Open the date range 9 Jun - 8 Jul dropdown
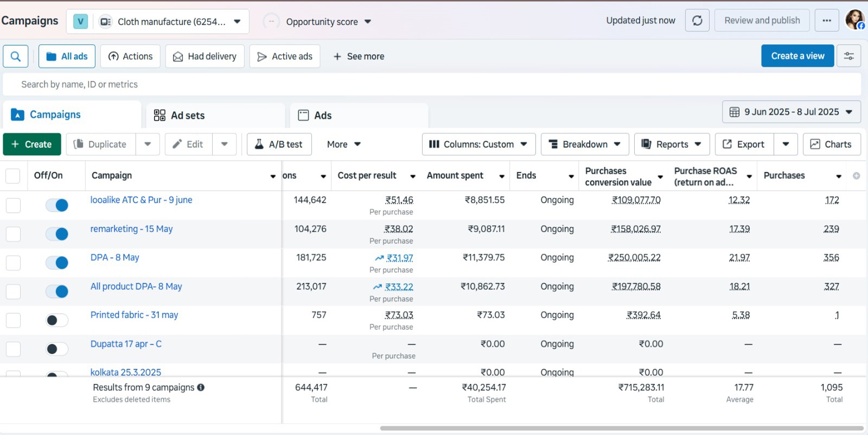Viewport: 868px width, 435px height. (791, 112)
